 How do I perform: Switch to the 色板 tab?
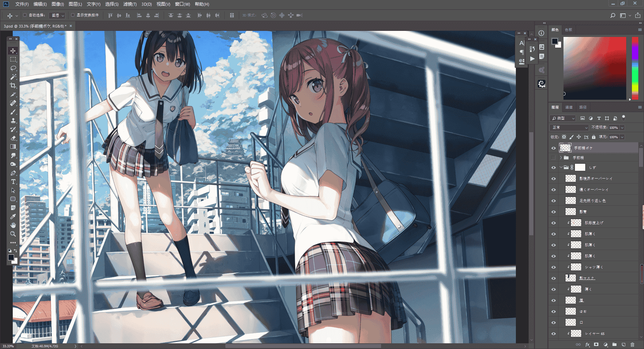click(569, 30)
